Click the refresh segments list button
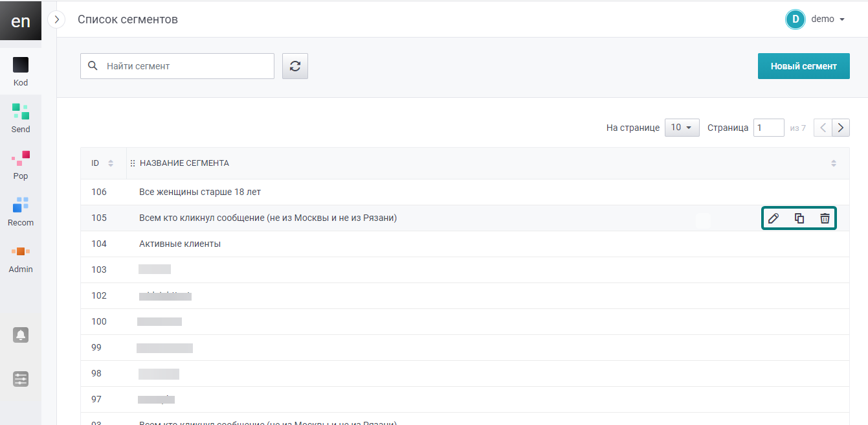 295,66
